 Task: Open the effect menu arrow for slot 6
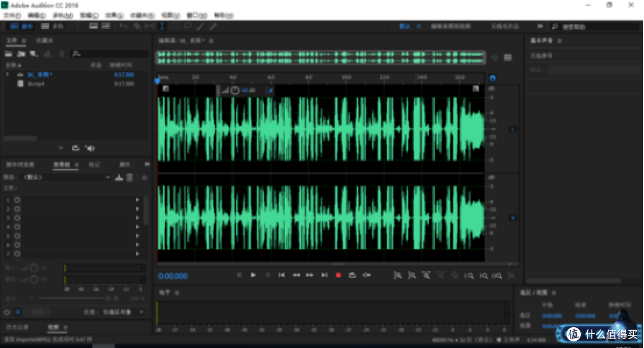137,245
